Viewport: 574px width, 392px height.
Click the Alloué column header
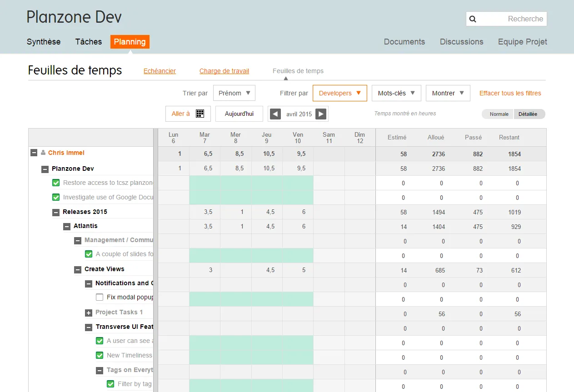pyautogui.click(x=436, y=137)
